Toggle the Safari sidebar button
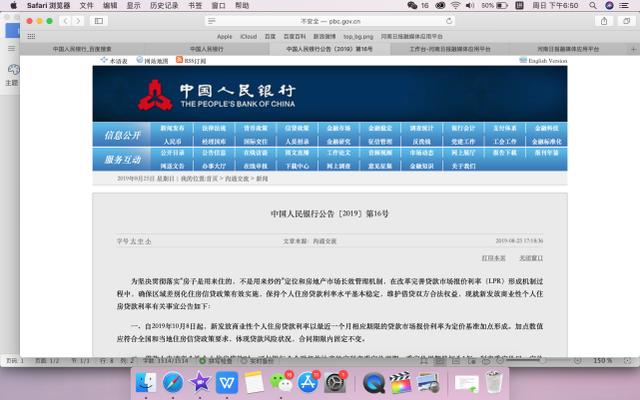640x400 pixels. 99,21
